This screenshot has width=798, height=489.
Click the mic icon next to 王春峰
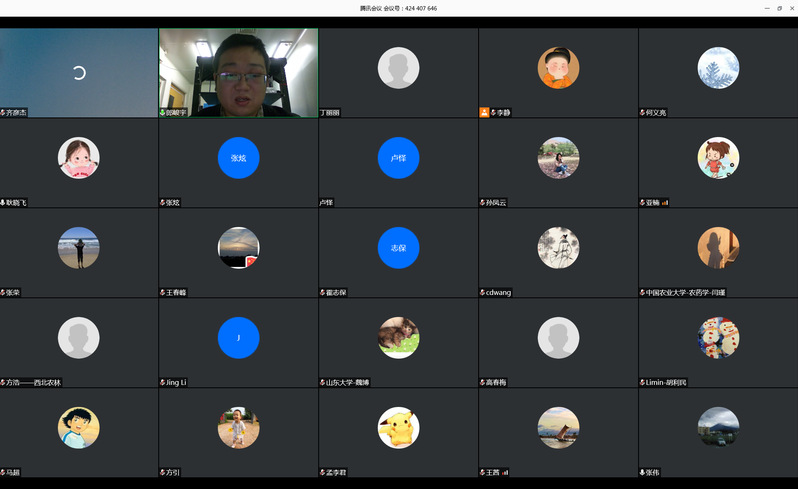163,293
